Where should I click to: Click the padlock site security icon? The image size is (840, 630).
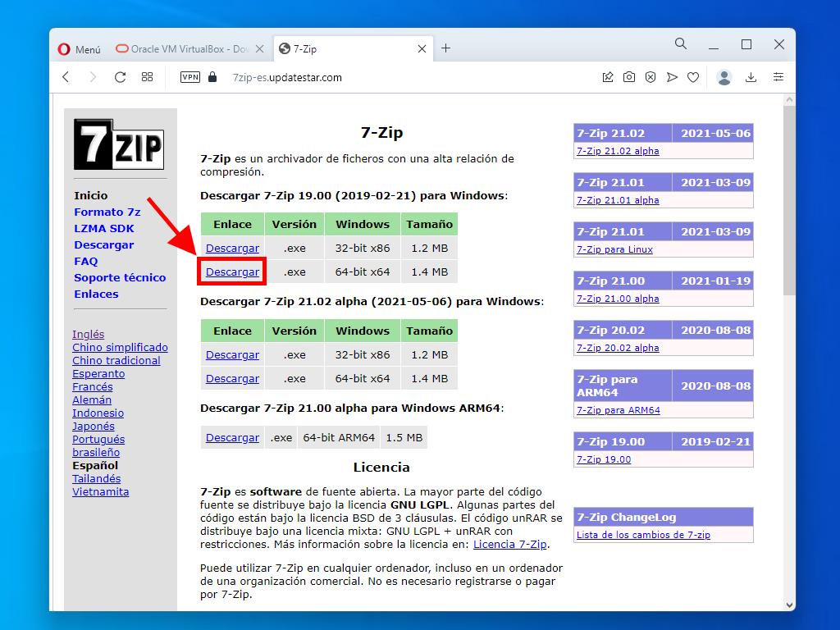212,77
